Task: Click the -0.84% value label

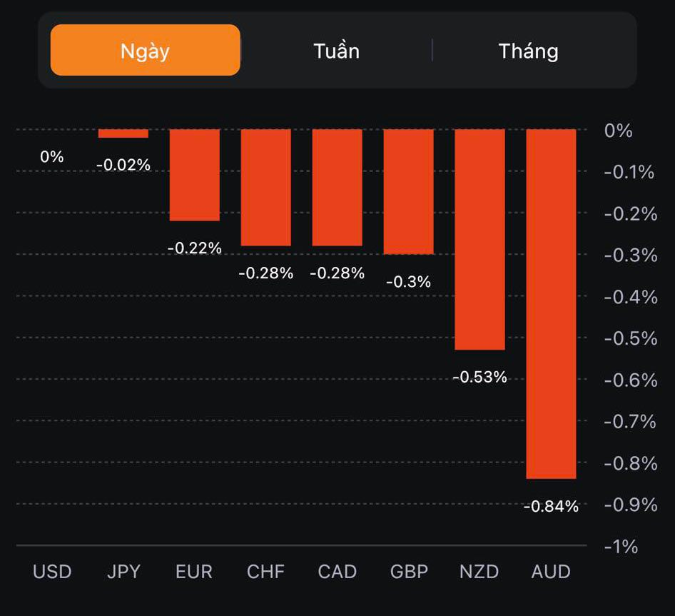Action: pos(551,507)
